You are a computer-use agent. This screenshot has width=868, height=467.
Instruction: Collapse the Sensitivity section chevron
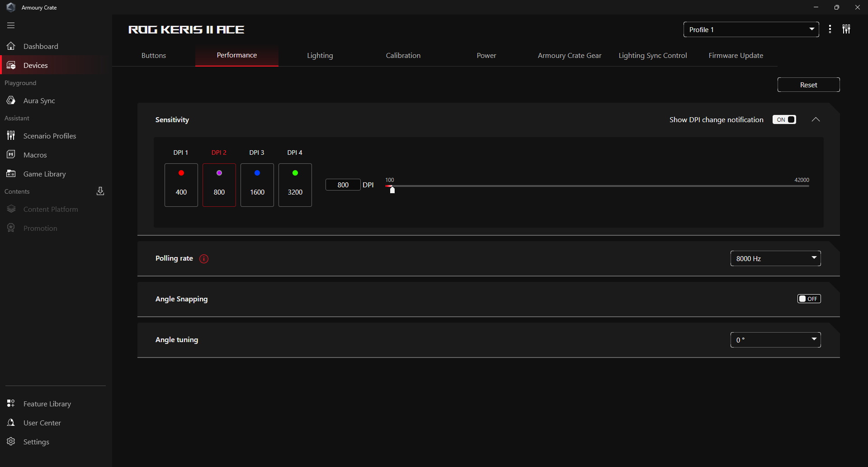816,119
